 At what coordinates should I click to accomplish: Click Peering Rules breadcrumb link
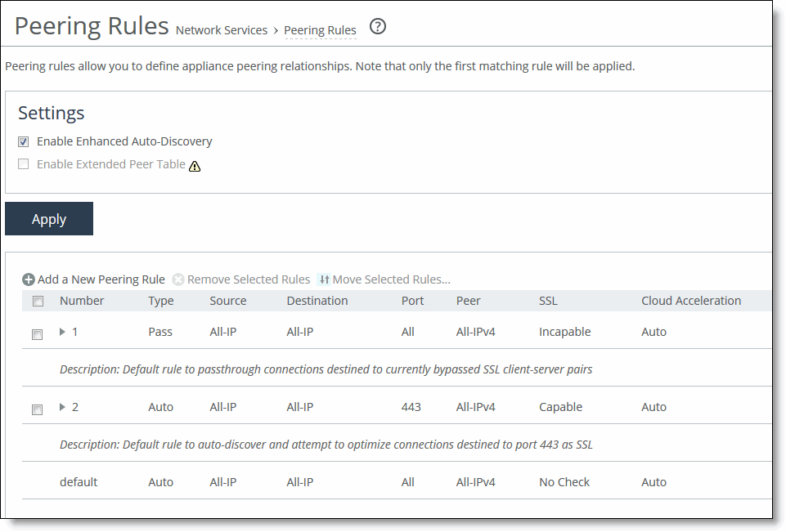[320, 30]
